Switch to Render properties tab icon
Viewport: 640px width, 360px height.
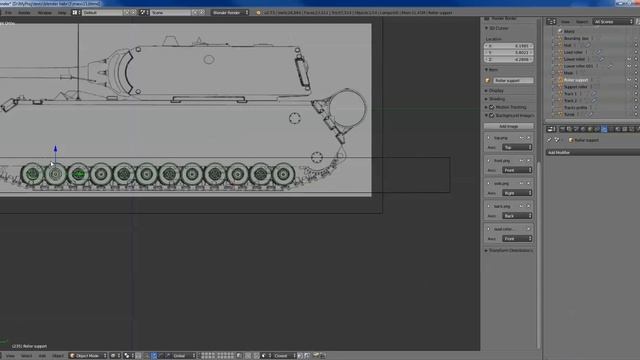(562, 129)
